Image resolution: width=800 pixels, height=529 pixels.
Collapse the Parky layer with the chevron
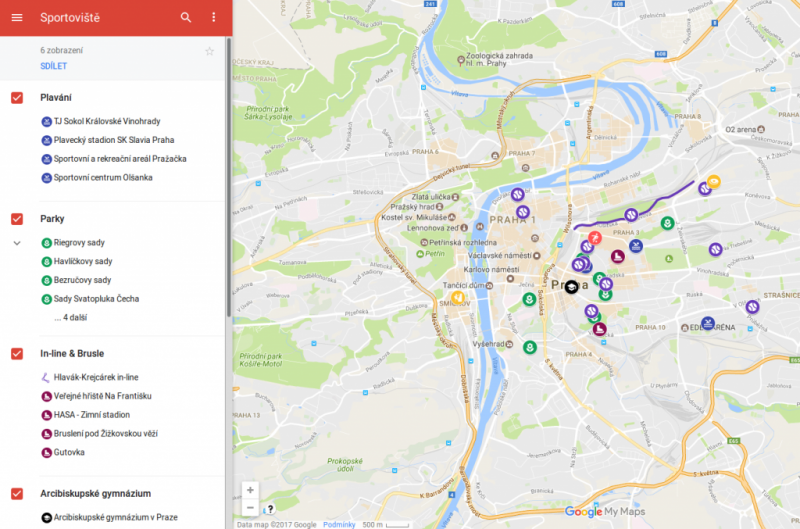coord(17,243)
